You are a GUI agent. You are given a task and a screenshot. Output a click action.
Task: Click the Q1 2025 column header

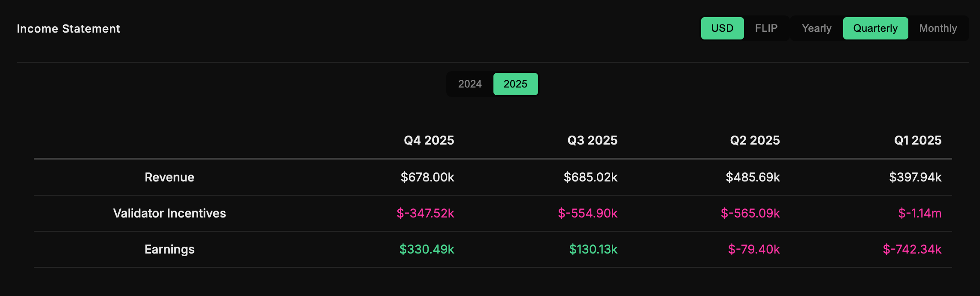pos(917,140)
